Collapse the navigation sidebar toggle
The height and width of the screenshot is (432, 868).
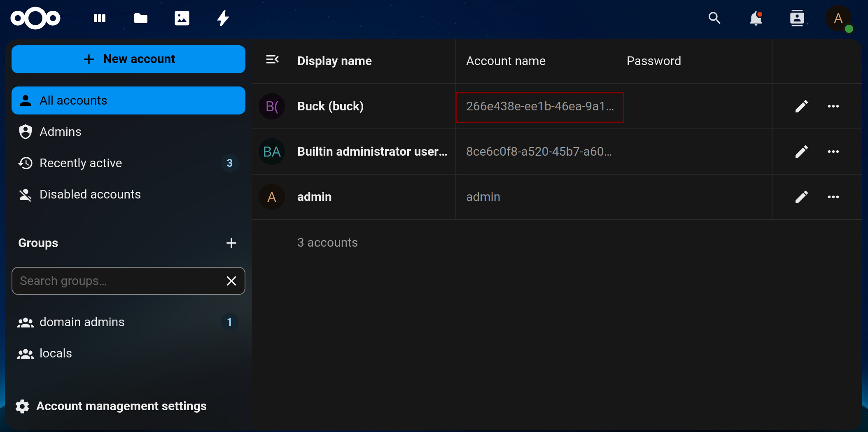[x=272, y=60]
